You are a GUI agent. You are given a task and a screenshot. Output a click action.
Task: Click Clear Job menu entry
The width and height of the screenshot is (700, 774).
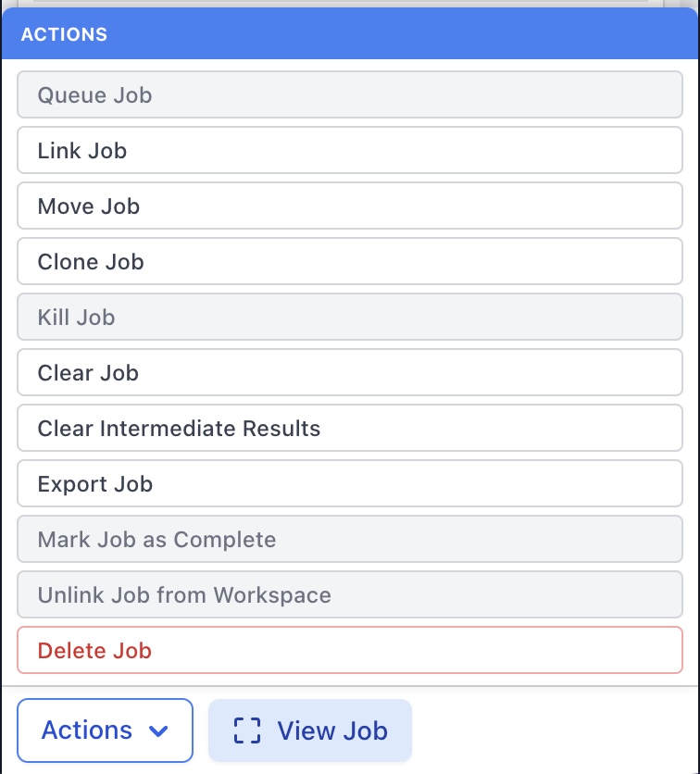(x=349, y=373)
